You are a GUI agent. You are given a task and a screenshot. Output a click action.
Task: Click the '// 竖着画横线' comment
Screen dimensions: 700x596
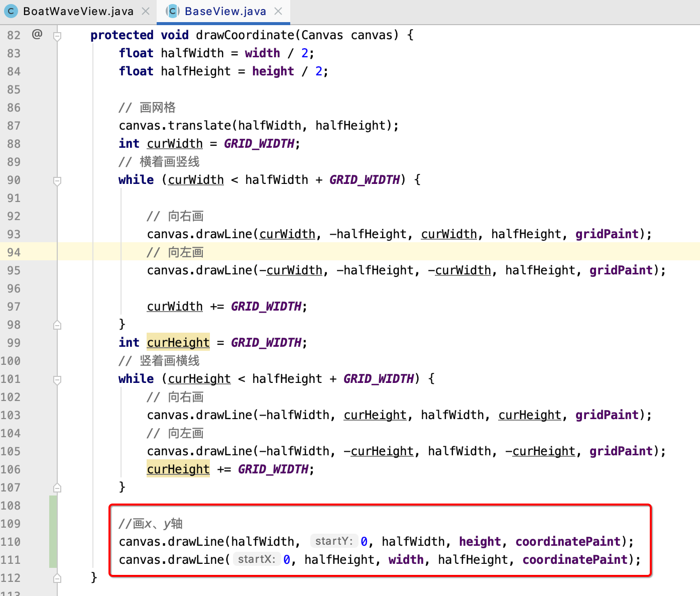[x=159, y=361]
